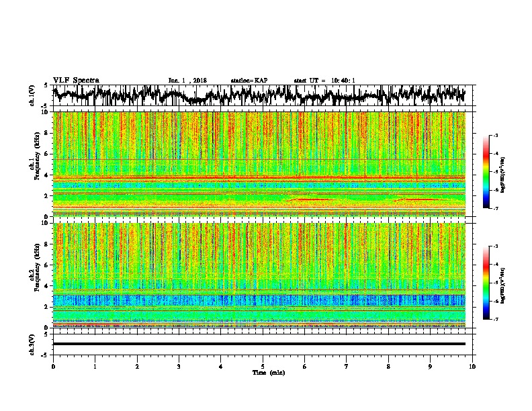Click the 'ch.1(V)' waveform axis label
Image resolution: width=532 pixels, height=411 pixels.
point(32,95)
